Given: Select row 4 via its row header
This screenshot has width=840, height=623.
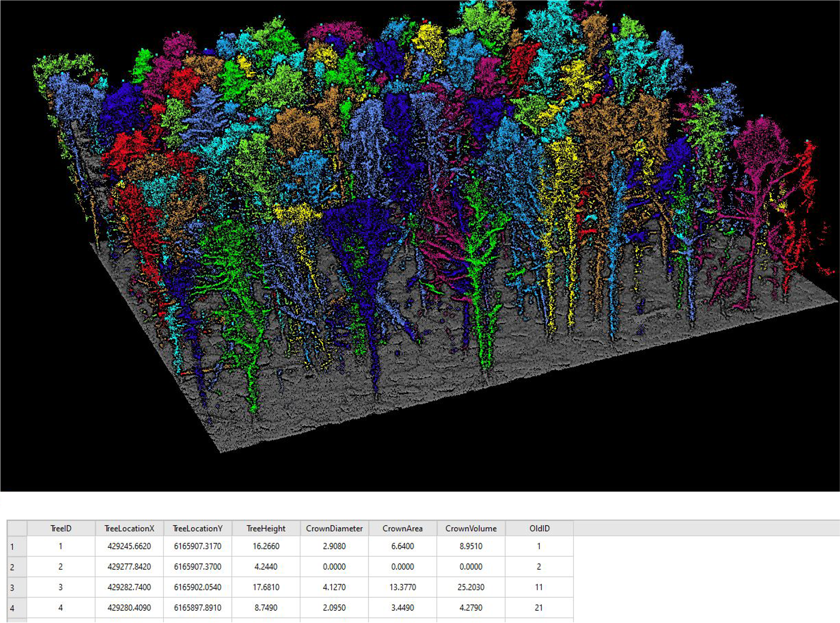Looking at the screenshot, I should pyautogui.click(x=17, y=608).
